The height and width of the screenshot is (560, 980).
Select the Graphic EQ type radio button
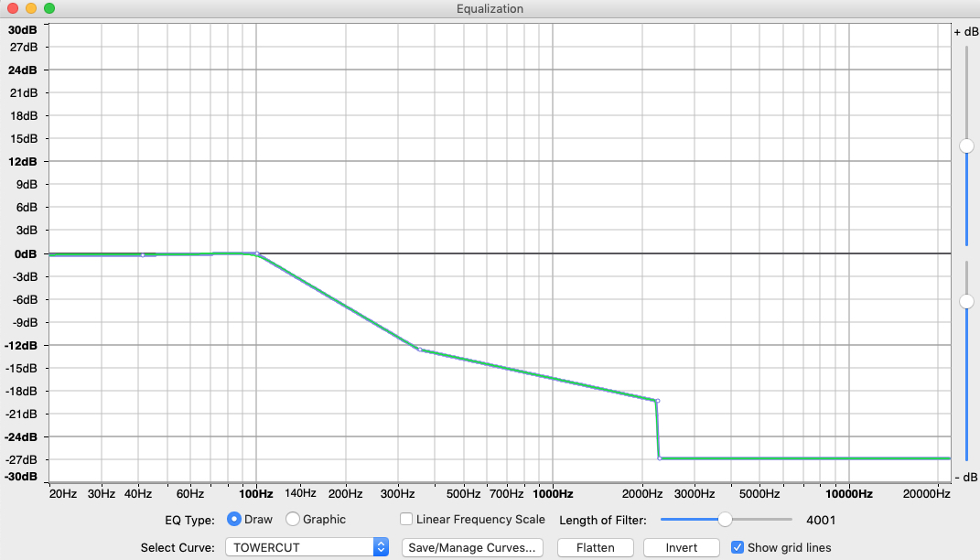tap(293, 519)
